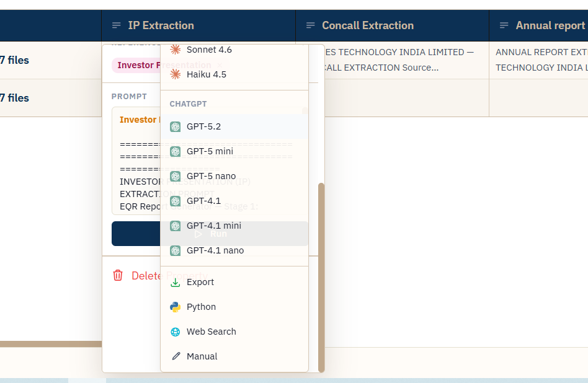Click the OpenAI icon beside GPT-5 nano

pyautogui.click(x=175, y=176)
